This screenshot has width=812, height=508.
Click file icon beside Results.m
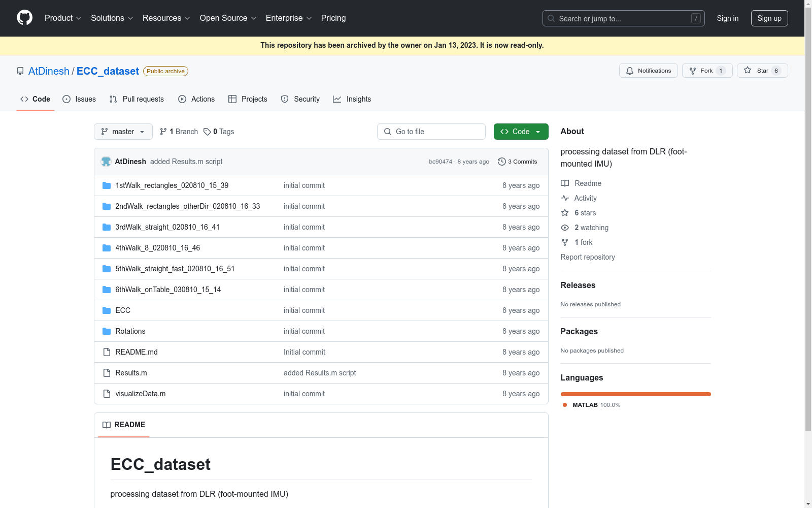[x=107, y=373]
